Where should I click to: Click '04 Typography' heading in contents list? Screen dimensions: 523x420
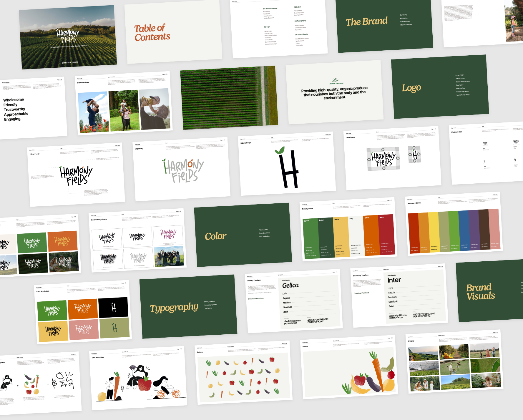pos(300,21)
